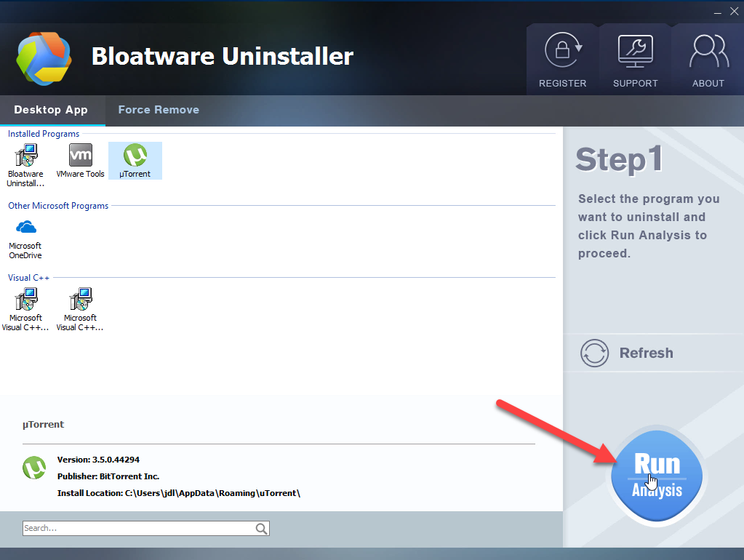Focus the Search input field
The height and width of the screenshot is (560, 744).
[138, 529]
